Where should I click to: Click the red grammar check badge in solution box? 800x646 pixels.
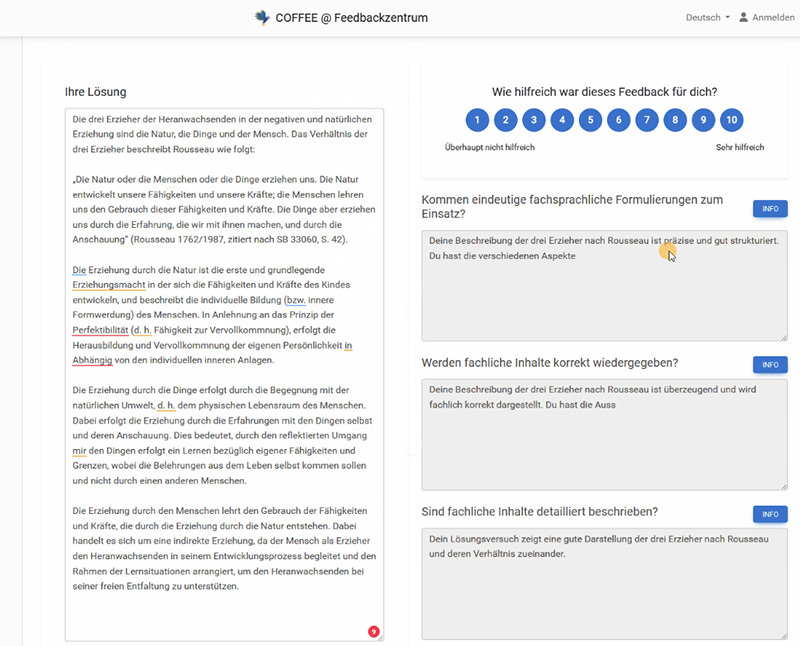[373, 632]
